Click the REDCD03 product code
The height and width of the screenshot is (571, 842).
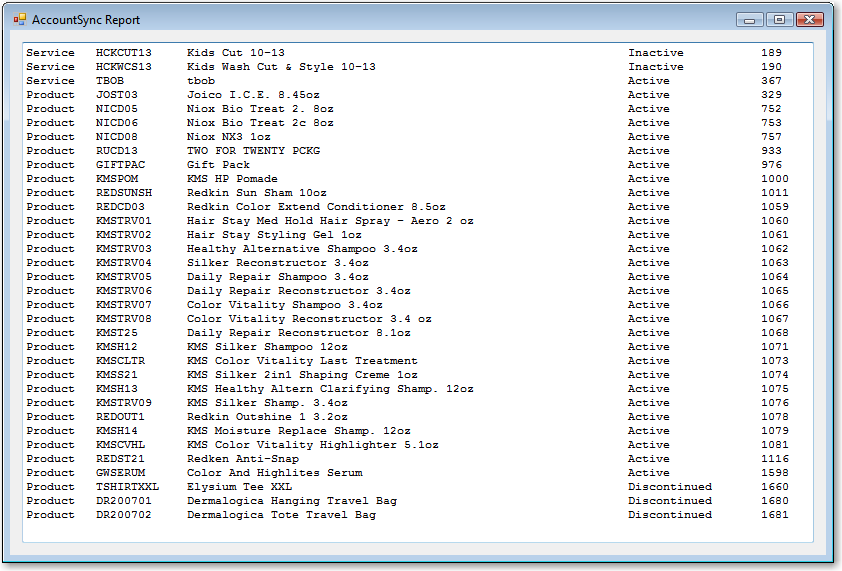[120, 207]
